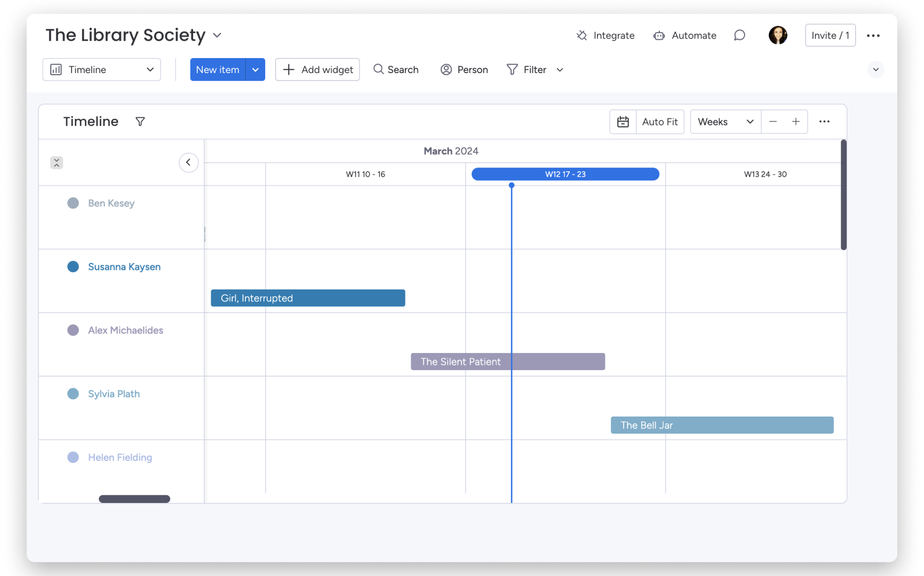The height and width of the screenshot is (576, 924).
Task: Open board options three-dot menu
Action: click(873, 35)
